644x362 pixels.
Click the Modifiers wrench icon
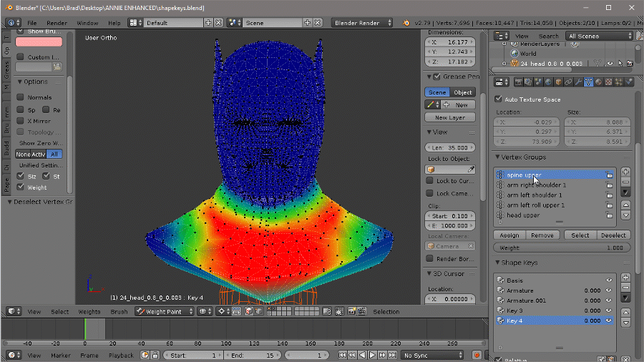(578, 82)
